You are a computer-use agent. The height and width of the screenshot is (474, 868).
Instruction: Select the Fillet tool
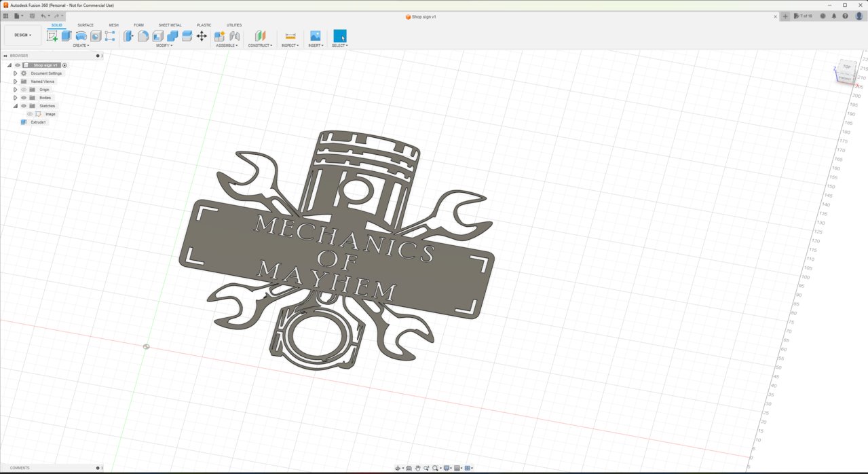(x=143, y=36)
